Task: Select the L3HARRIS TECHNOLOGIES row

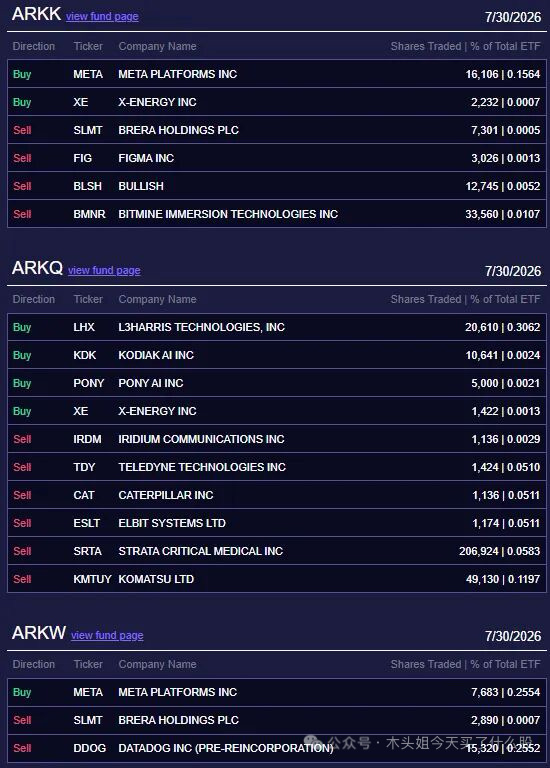Action: [x=277, y=327]
